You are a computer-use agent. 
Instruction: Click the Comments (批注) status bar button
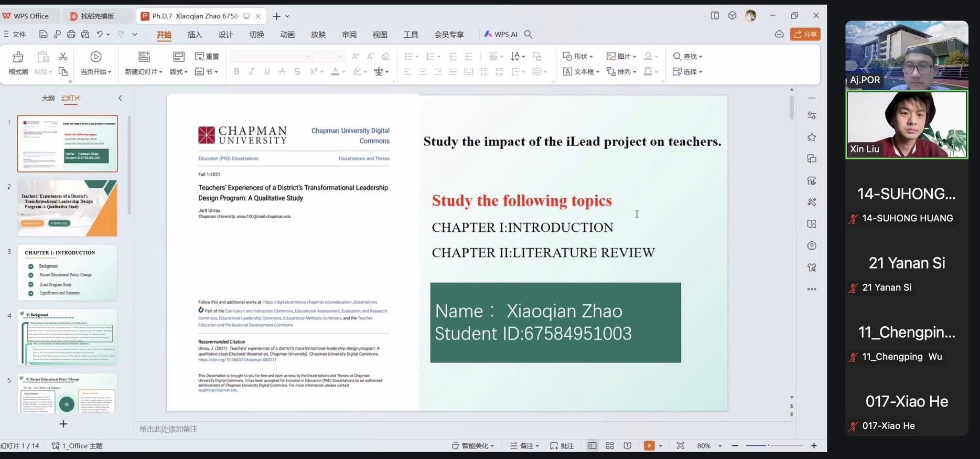pos(562,446)
